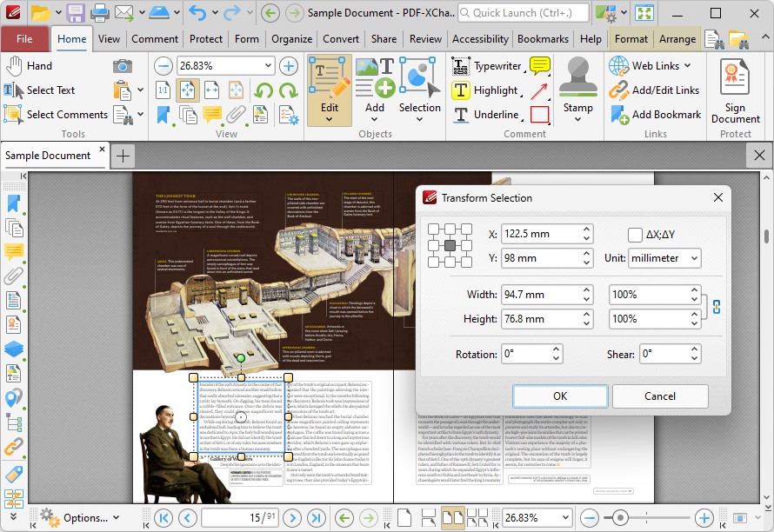Expand the Web Links dropdown

click(x=688, y=66)
